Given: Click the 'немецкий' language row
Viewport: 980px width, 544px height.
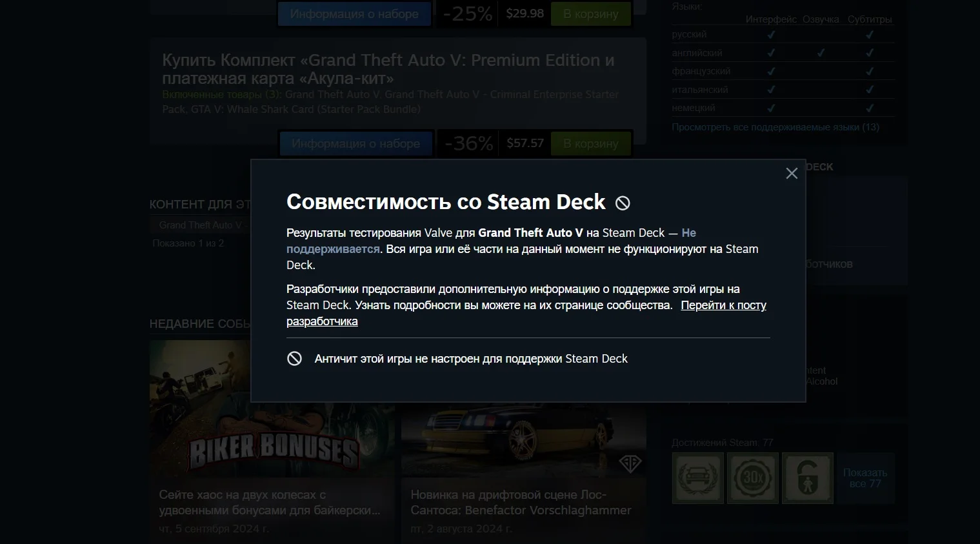Looking at the screenshot, I should click(x=783, y=108).
